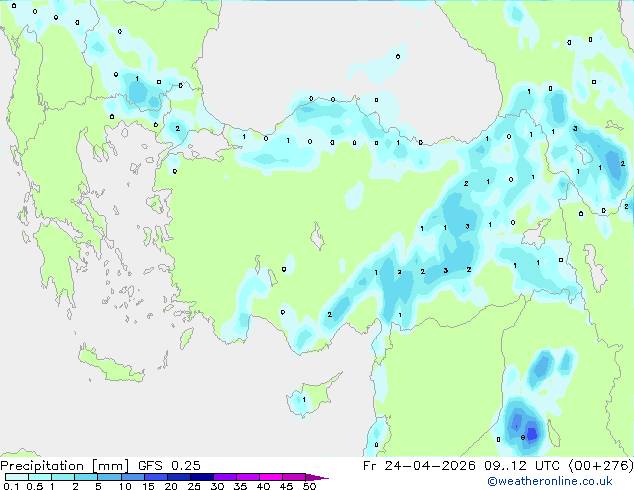The image size is (634, 490).
Task: Click the 2–5 mm legend color swatch
Action: [86, 477]
